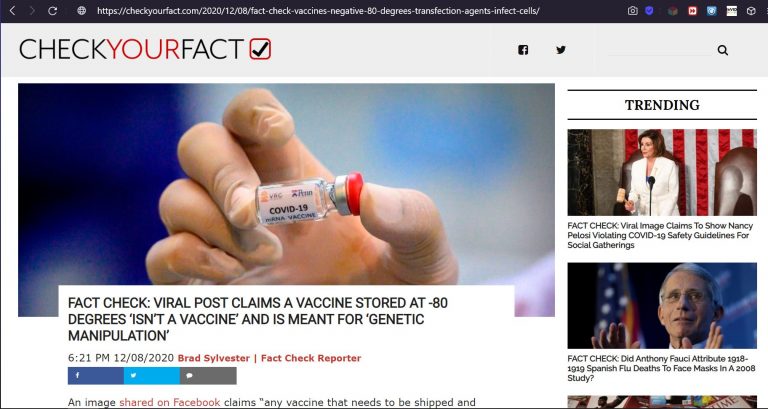
Task: Click the browser back arrow
Action: point(12,10)
